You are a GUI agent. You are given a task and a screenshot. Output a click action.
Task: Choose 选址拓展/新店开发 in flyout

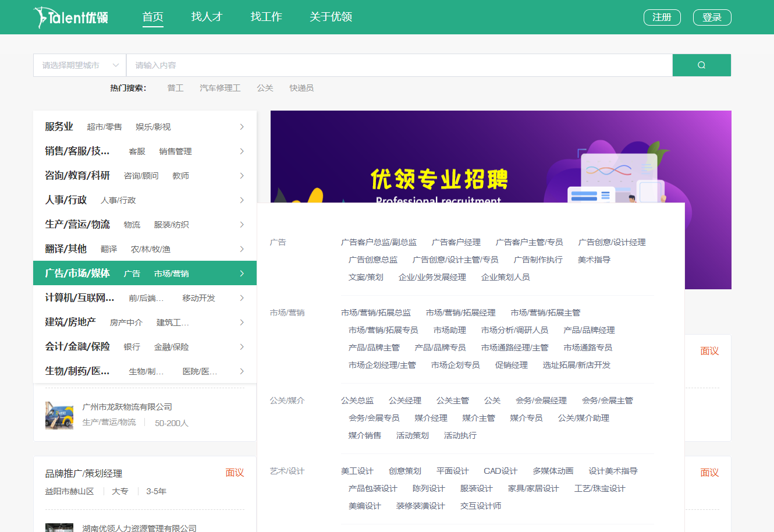pyautogui.click(x=577, y=365)
